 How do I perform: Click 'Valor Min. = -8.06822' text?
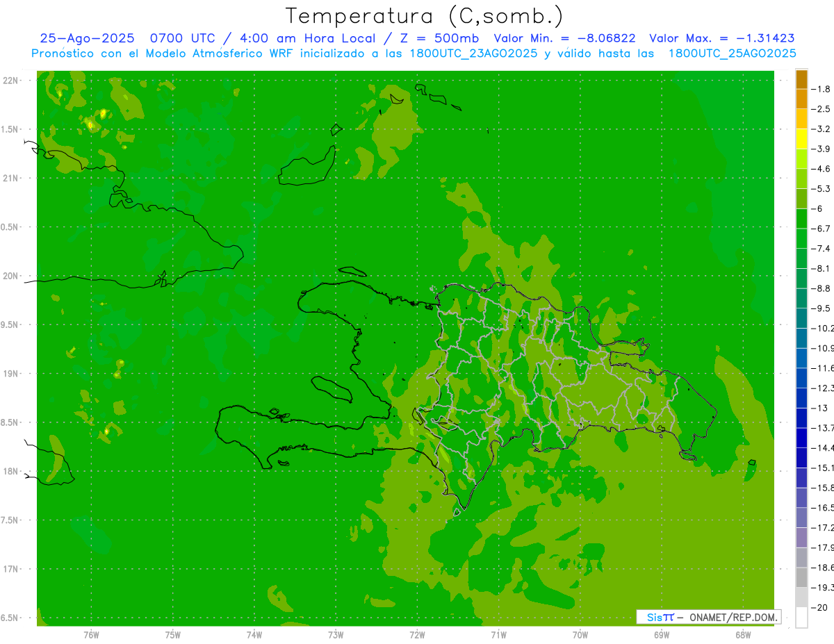coord(564,39)
